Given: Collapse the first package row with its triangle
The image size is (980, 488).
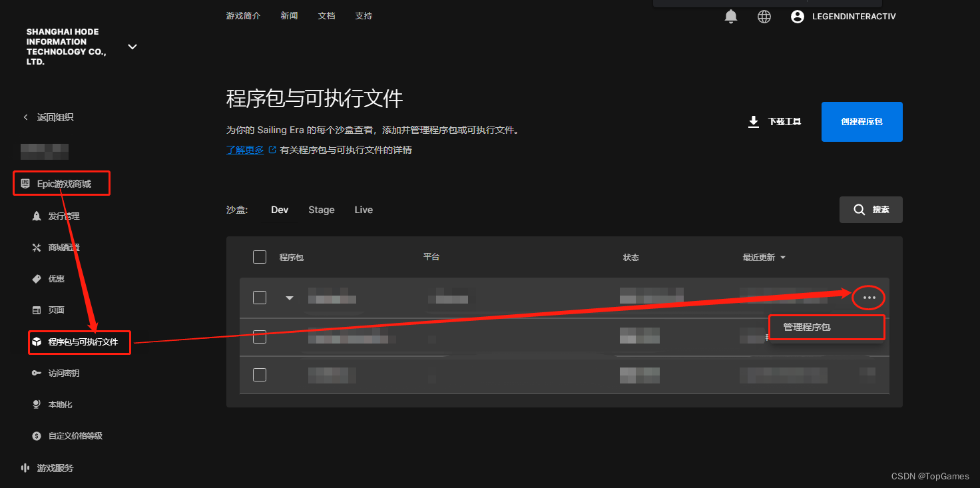Looking at the screenshot, I should click(290, 298).
